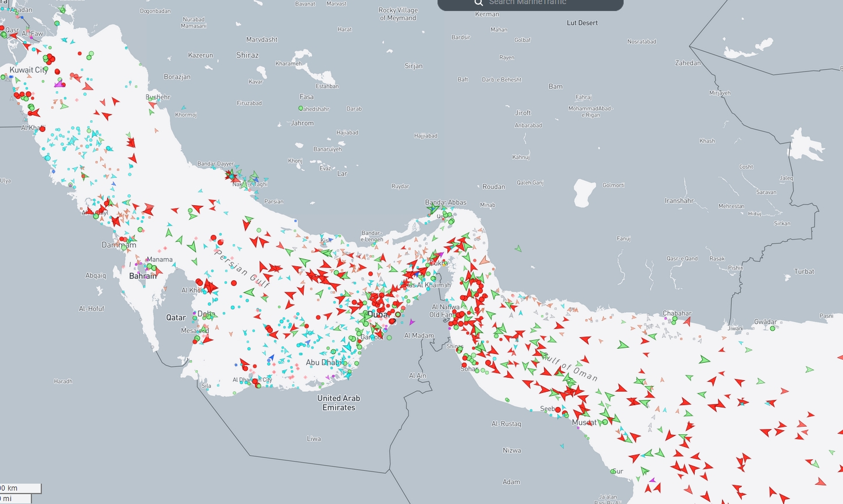Screen dimensions: 843x504
Task: Click the Liwa label
Action: coord(314,439)
